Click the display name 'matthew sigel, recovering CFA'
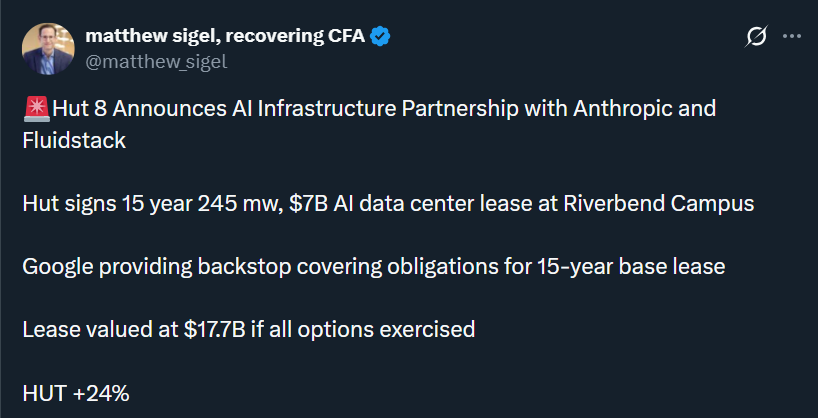Screen dimensions: 818x418 [x=226, y=37]
